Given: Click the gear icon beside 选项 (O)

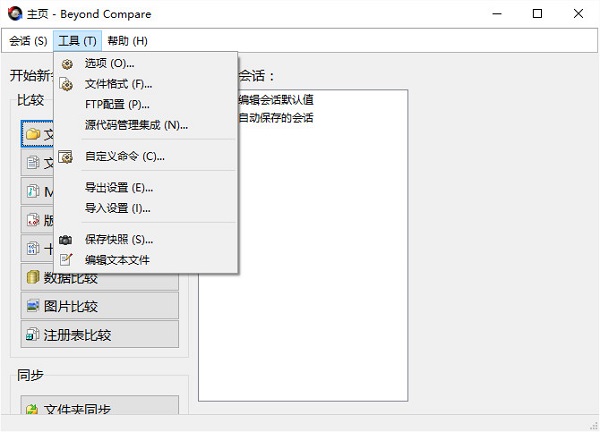Looking at the screenshot, I should click(x=67, y=64).
